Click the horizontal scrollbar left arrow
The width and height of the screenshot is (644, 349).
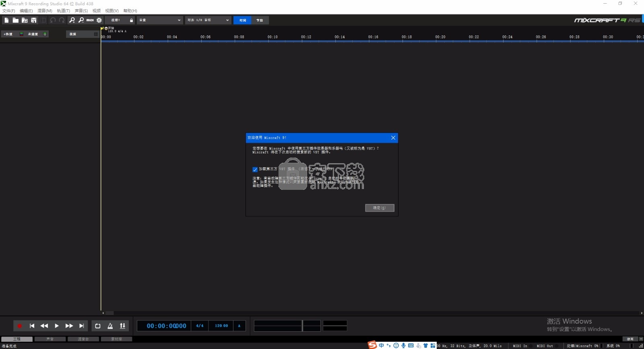(103, 313)
